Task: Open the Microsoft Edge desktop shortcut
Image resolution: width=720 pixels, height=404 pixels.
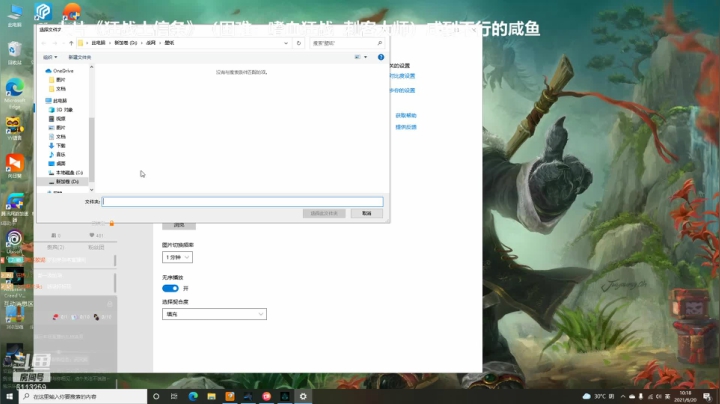Action: [15, 93]
